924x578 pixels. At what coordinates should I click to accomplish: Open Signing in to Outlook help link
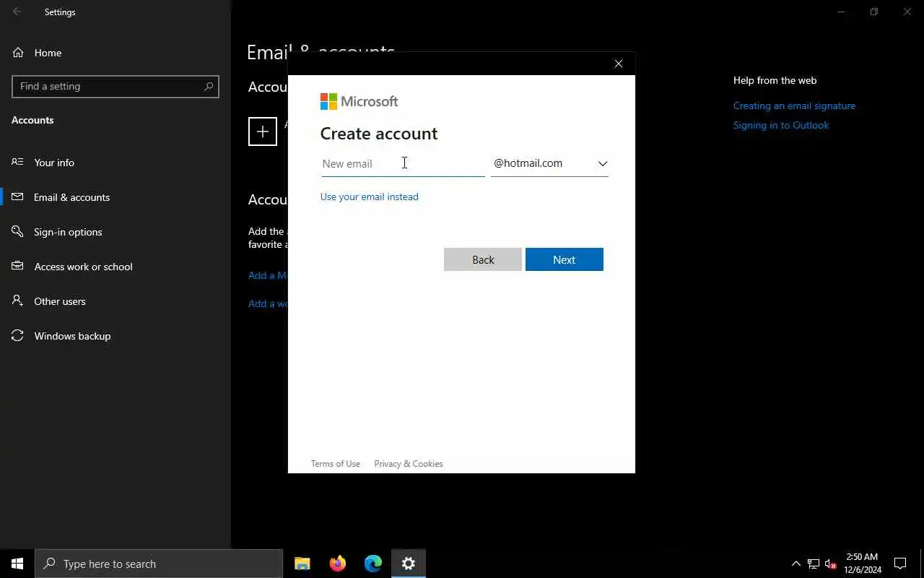(781, 125)
